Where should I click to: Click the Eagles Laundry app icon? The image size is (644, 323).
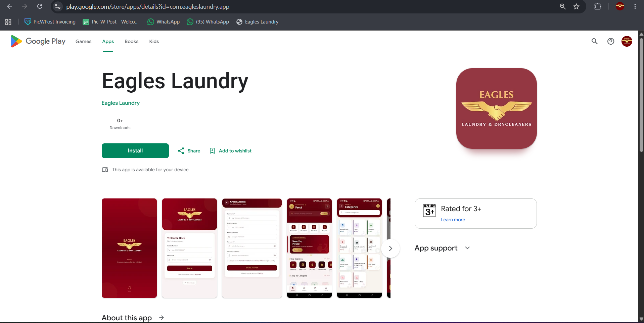tap(496, 108)
